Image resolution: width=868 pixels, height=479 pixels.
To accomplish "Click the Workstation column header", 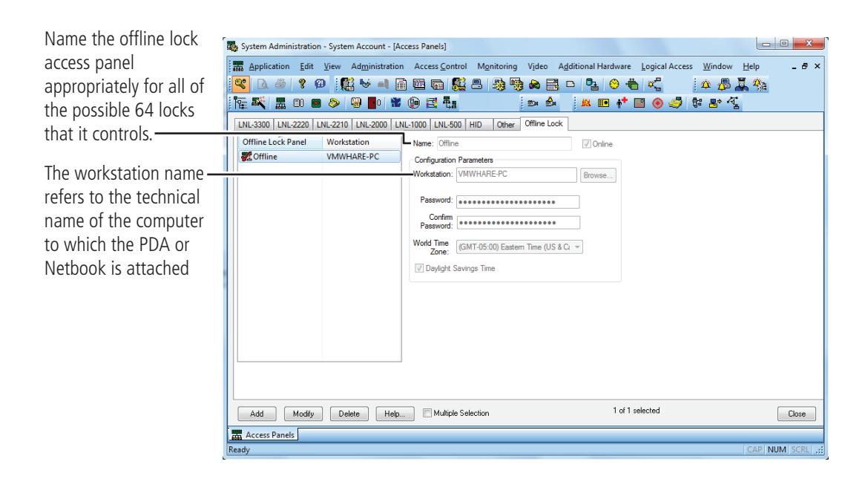I will 361,143.
